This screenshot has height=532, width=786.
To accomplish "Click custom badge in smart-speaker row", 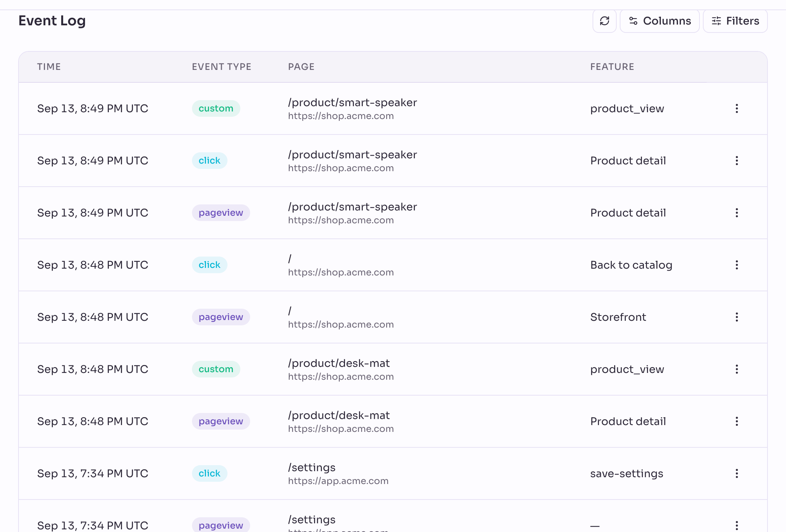I will [216, 108].
